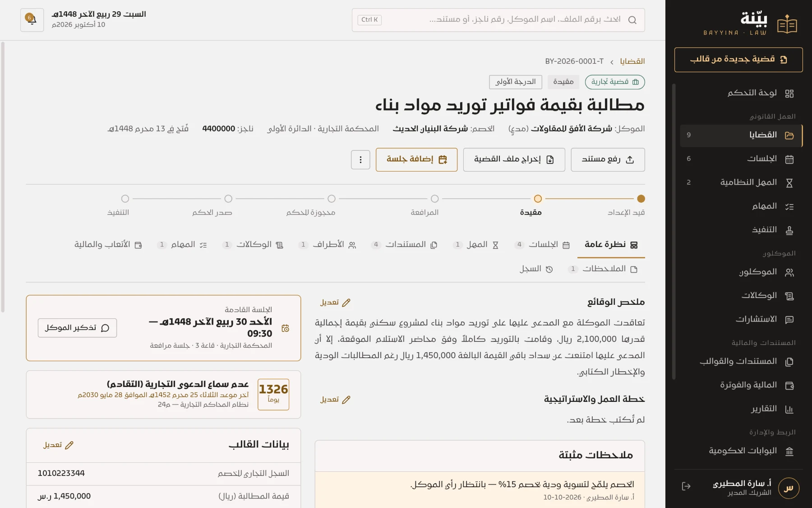Open المستندات والقوالب in sidebar
This screenshot has height=508, width=812.
point(741,361)
